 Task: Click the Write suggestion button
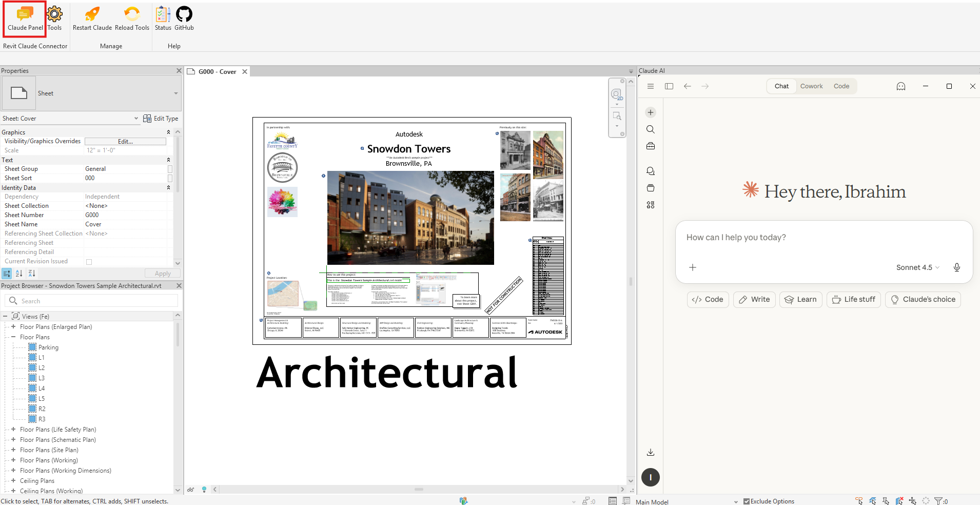754,300
